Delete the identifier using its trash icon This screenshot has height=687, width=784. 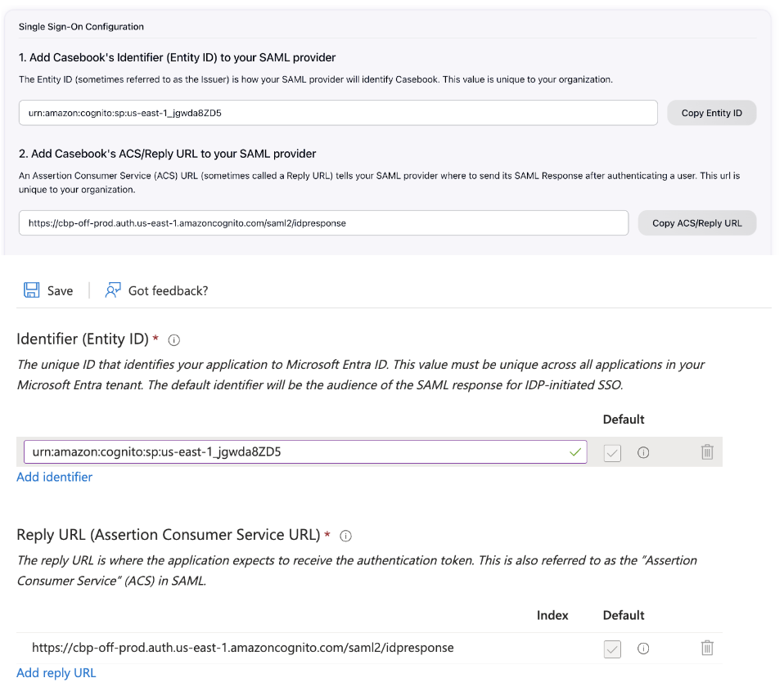pos(707,451)
